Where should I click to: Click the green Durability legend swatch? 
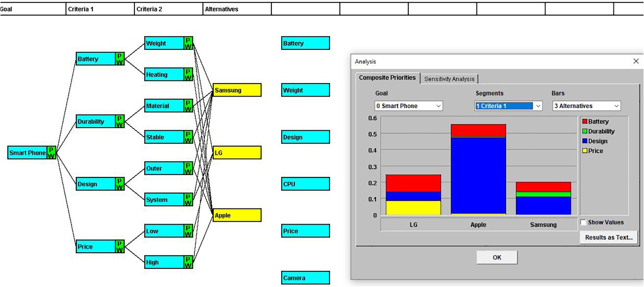[585, 131]
